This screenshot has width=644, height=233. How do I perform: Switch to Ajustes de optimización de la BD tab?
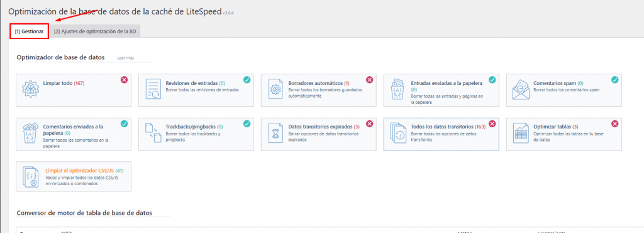click(x=95, y=31)
